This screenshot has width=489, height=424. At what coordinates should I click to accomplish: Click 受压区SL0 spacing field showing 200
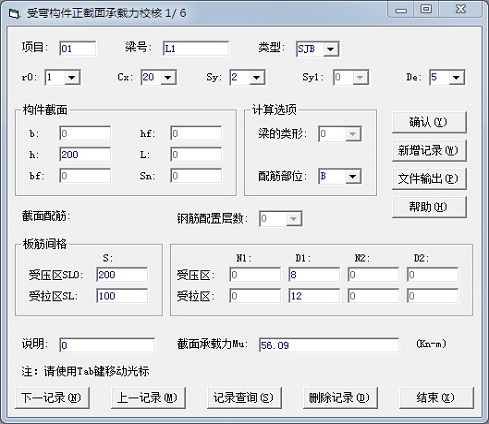click(122, 275)
